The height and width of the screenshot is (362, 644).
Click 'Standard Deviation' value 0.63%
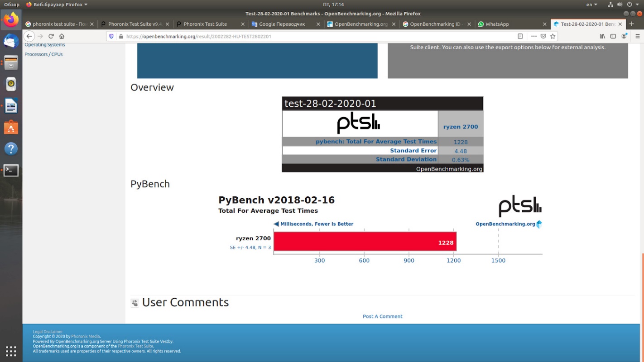[461, 160]
